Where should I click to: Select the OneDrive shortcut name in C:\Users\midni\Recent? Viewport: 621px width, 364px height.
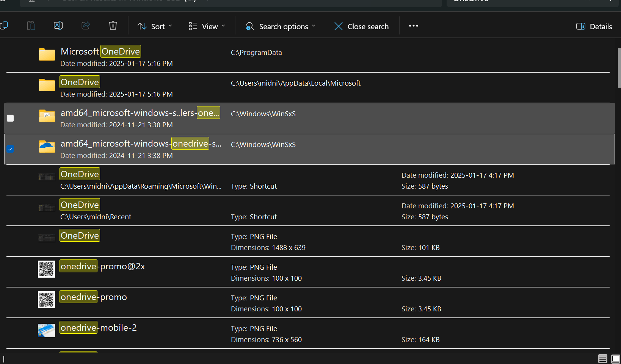80,205
